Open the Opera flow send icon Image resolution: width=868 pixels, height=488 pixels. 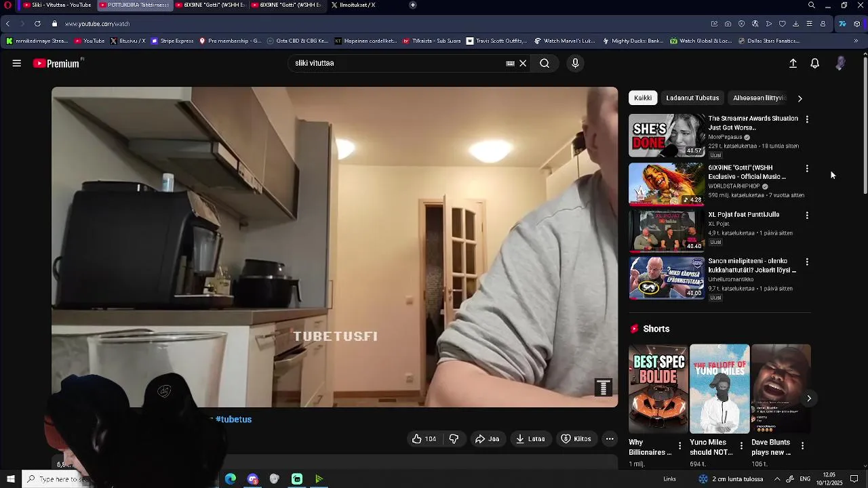click(x=768, y=24)
